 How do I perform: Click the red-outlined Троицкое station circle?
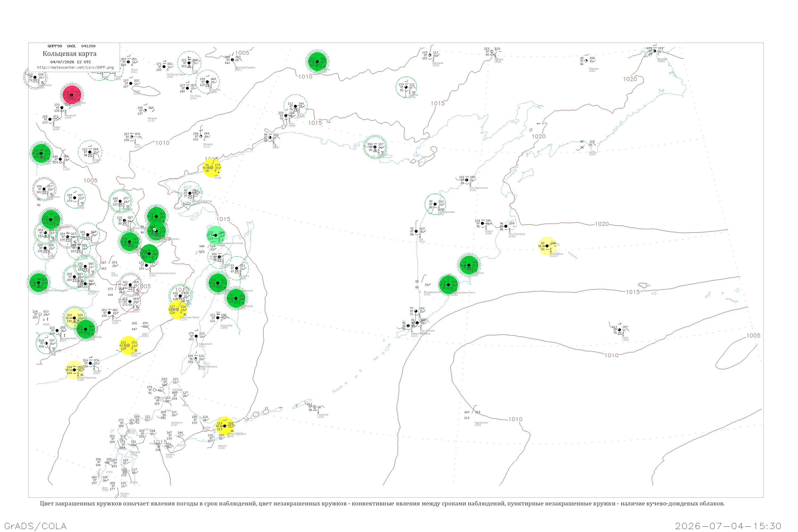130,285
